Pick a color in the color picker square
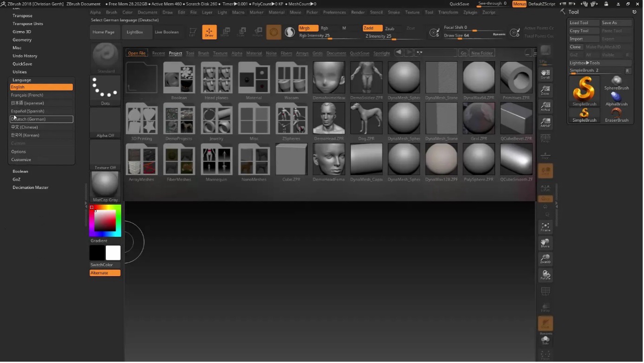644x363 pixels. tap(105, 220)
